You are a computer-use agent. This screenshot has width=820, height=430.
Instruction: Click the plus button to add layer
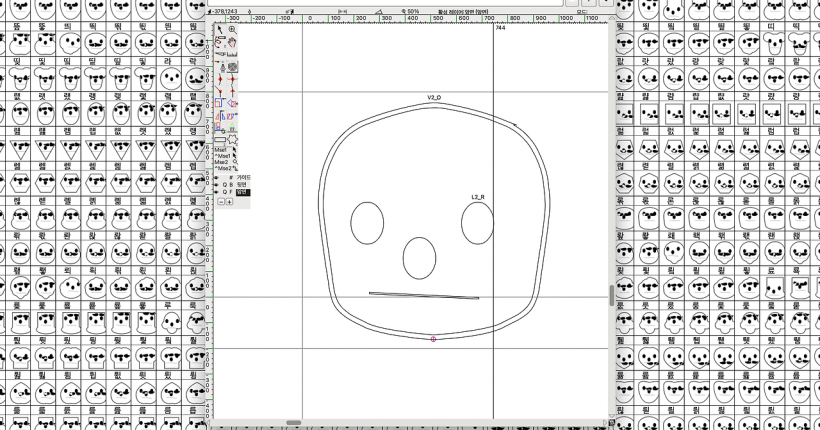(229, 201)
